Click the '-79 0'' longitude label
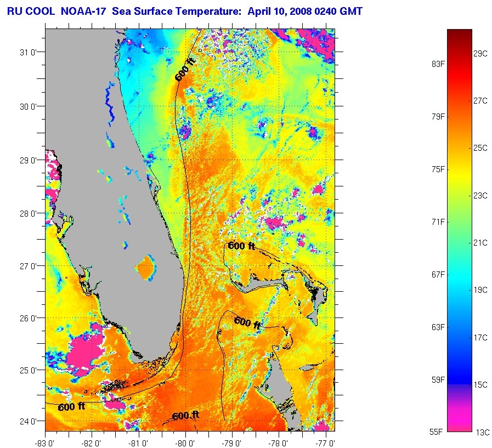The width and height of the screenshot is (492, 448). pyautogui.click(x=232, y=443)
